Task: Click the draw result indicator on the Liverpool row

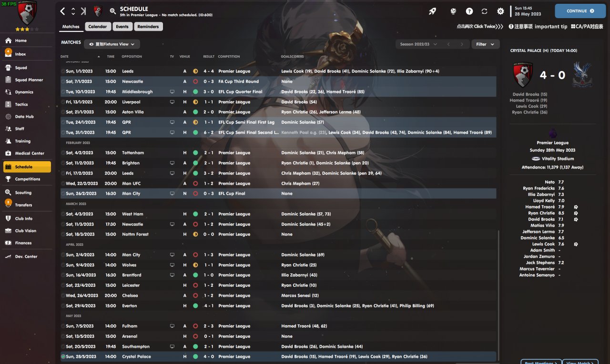Action: (195, 102)
